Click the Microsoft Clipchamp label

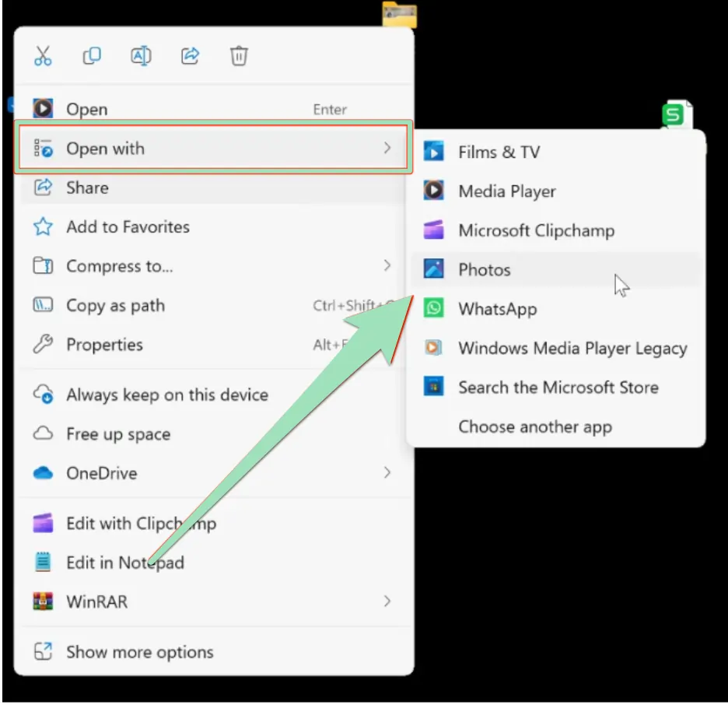tap(536, 230)
